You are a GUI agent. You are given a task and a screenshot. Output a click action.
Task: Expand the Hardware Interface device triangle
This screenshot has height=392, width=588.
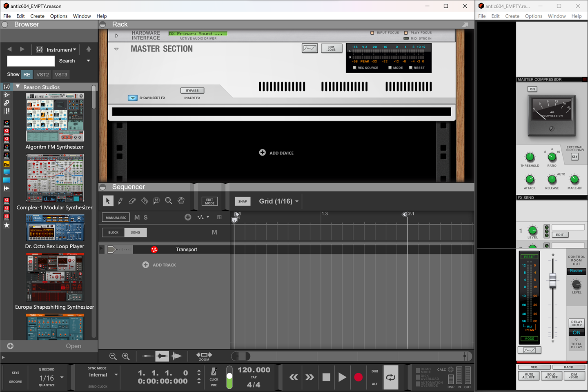[x=116, y=36]
